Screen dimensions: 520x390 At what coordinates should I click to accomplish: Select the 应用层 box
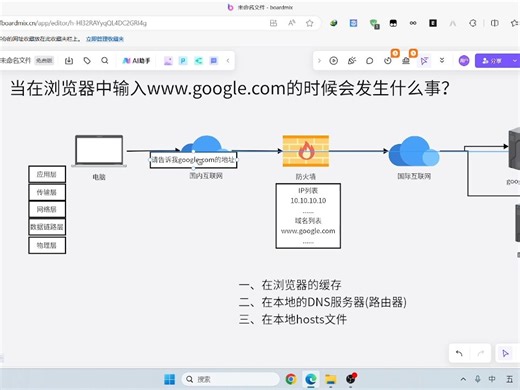pos(47,174)
